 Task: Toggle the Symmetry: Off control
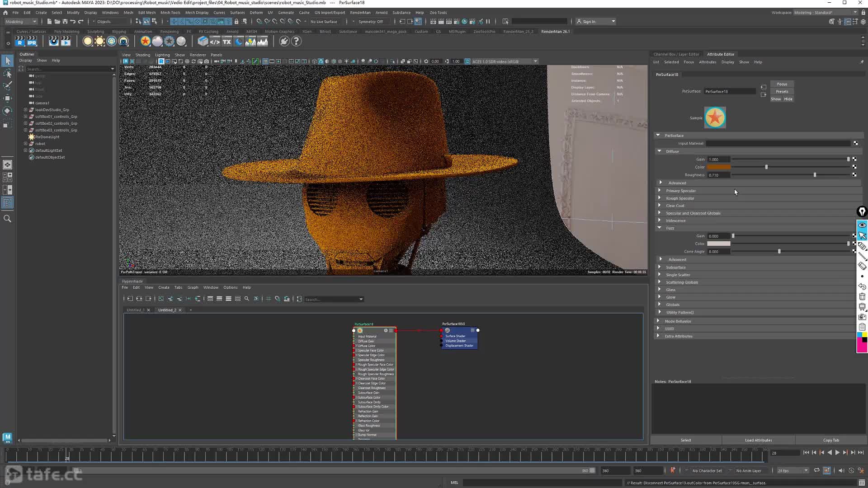coord(370,21)
